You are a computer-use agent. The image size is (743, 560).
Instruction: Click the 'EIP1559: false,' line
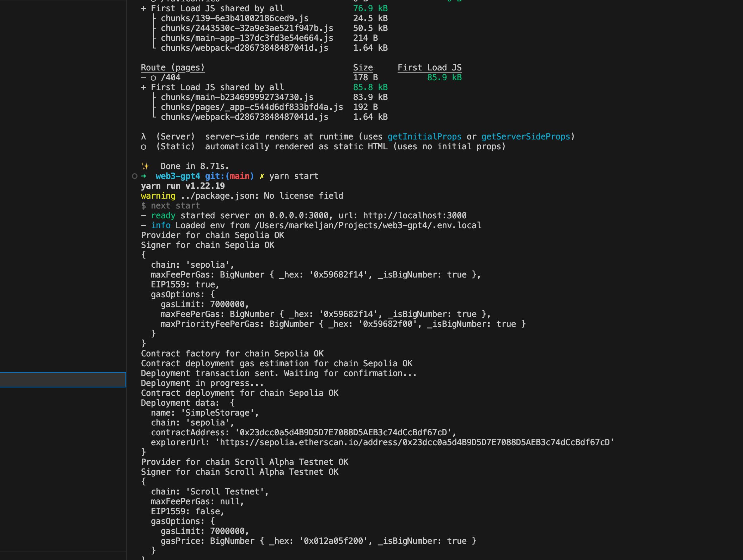tap(188, 511)
